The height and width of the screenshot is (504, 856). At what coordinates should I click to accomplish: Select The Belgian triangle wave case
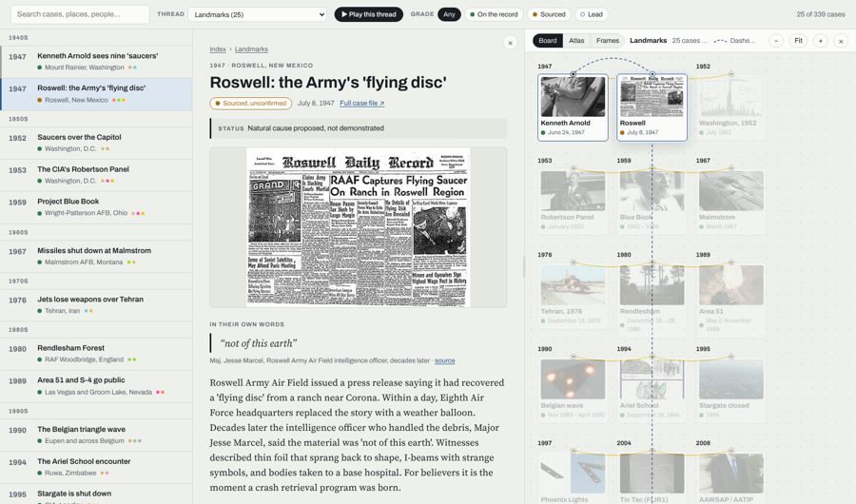96,435
